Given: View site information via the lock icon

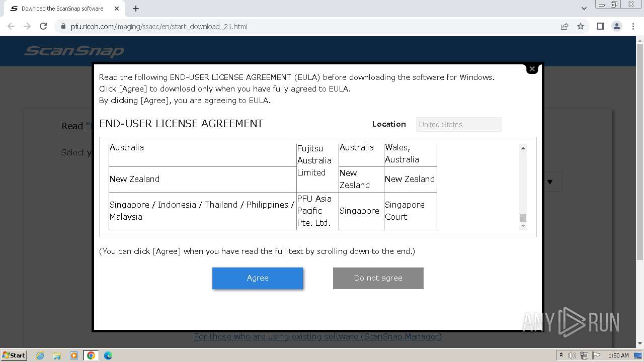Looking at the screenshot, I should 63,27.
